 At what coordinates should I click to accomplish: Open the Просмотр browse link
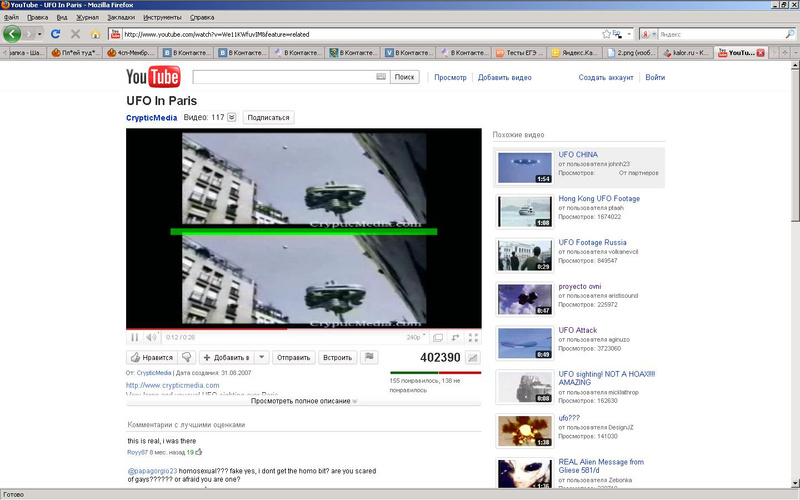click(x=450, y=78)
